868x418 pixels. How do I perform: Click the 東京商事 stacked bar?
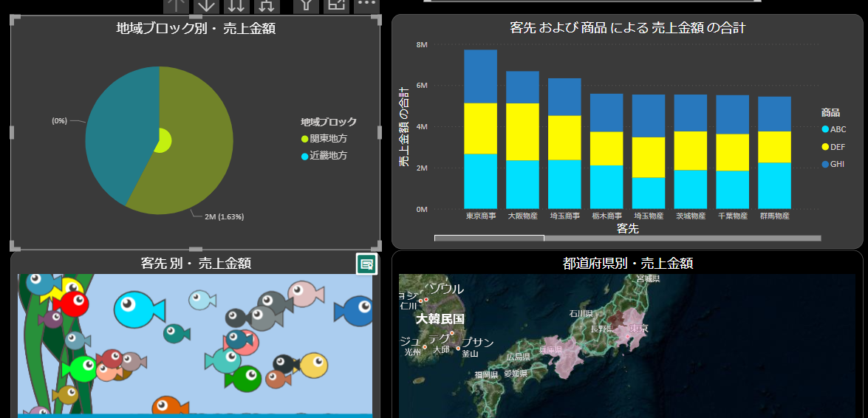[480, 129]
